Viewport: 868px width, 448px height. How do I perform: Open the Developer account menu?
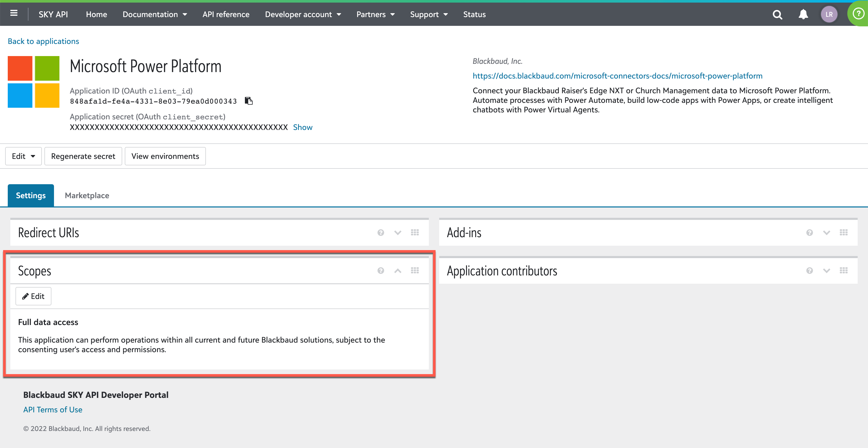303,14
